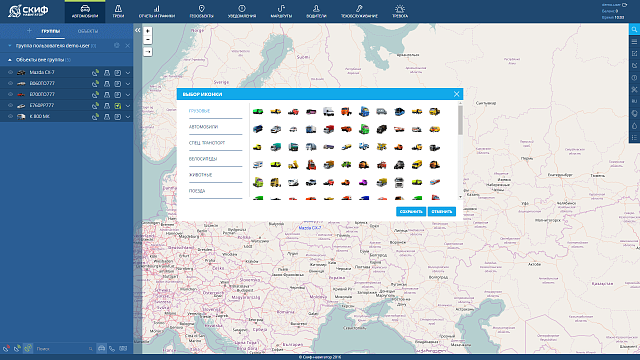Open the Маршруты section
The image size is (640, 360).
tap(281, 11)
